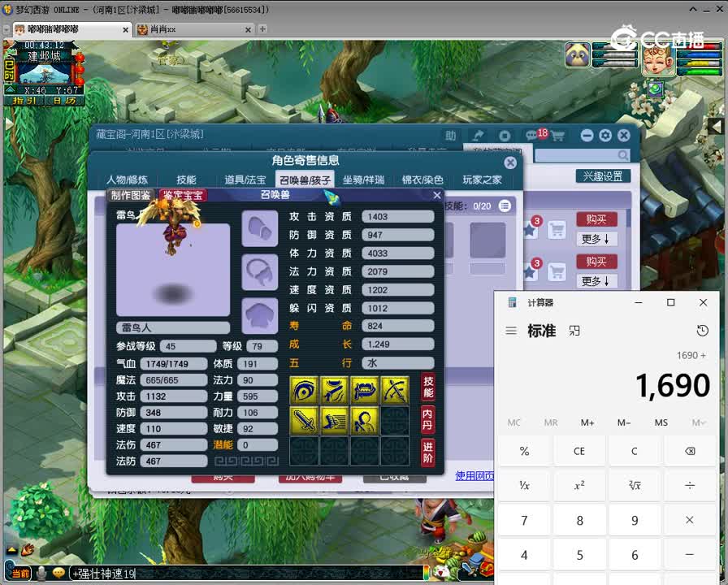This screenshot has width=728, height=585.
Task: Click the 制作图鉴 button
Action: click(131, 195)
